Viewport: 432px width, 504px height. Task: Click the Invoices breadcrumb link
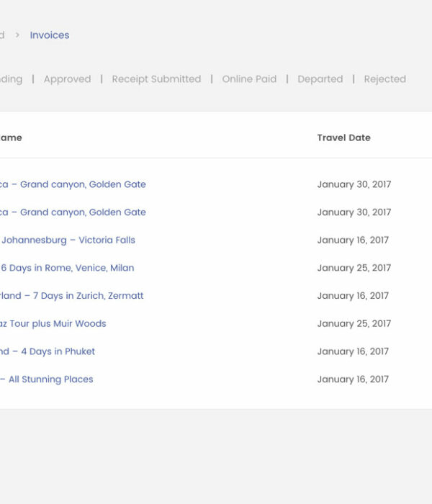coord(49,35)
